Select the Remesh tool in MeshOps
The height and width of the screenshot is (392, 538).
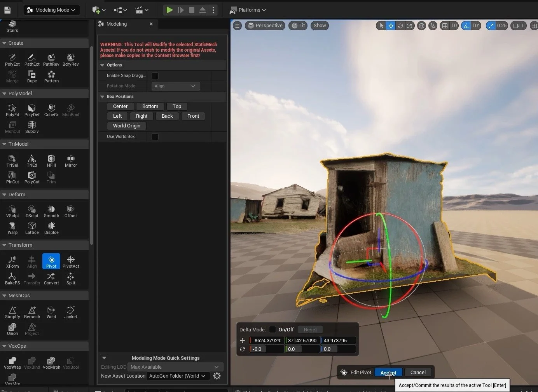point(31,312)
